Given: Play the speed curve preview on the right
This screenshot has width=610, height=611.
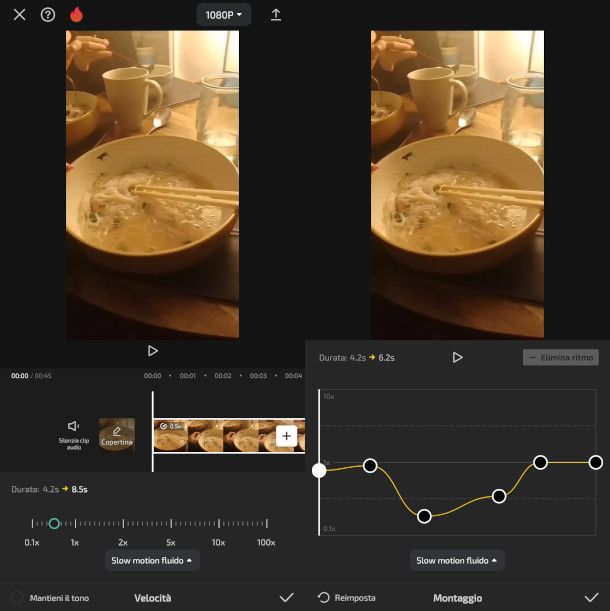Looking at the screenshot, I should click(x=457, y=357).
